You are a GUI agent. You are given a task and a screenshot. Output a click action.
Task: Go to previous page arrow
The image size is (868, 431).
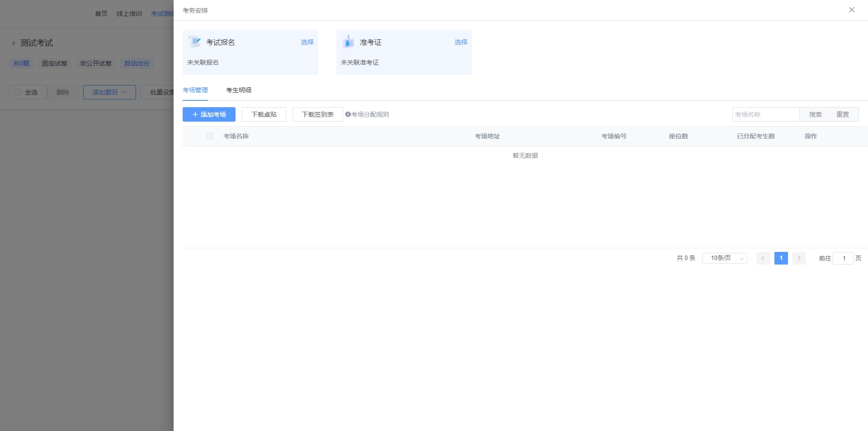(763, 258)
